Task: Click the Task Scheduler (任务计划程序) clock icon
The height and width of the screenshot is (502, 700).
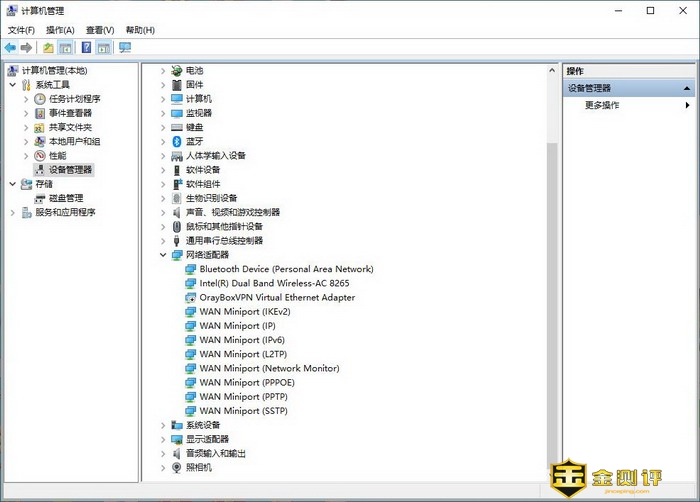Action: 40,99
